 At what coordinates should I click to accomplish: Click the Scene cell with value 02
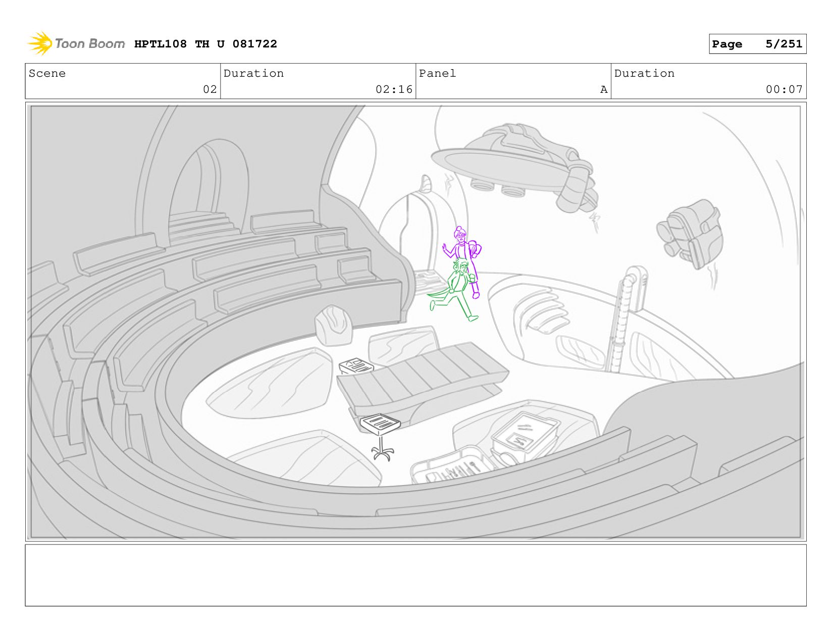123,81
